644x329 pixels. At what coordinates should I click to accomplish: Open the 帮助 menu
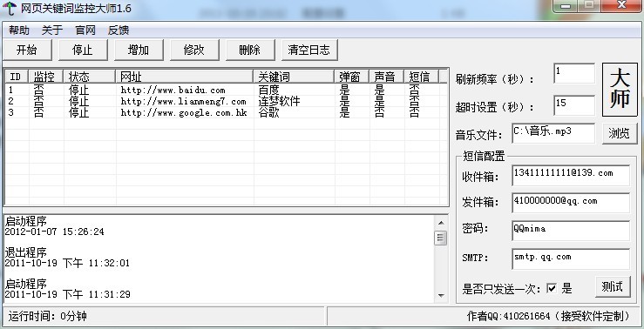pos(19,30)
